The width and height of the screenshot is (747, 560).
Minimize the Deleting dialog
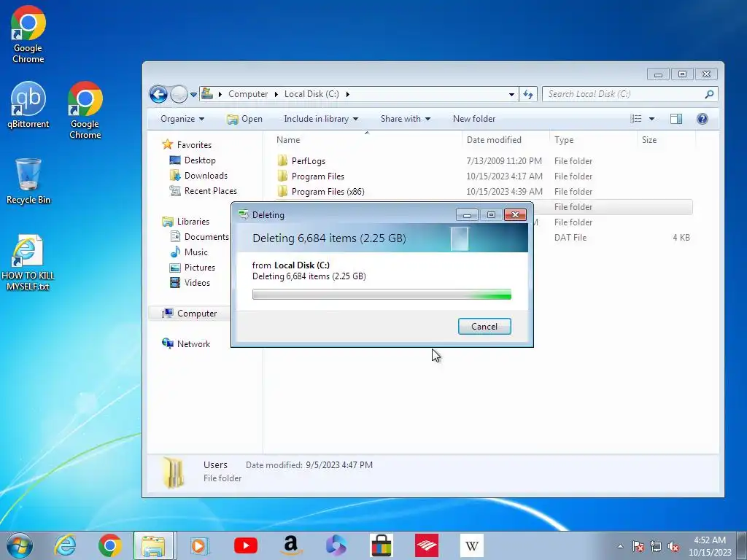(x=467, y=215)
